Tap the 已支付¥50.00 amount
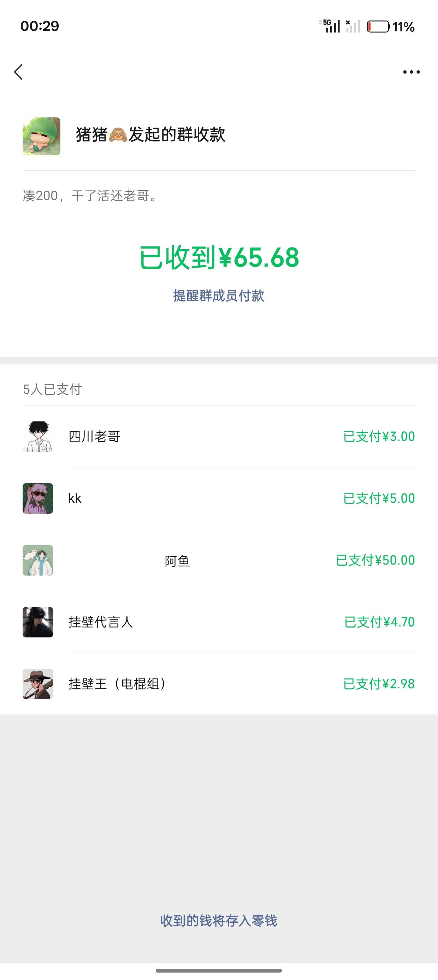Viewport: 438px width, 980px height. (x=375, y=560)
